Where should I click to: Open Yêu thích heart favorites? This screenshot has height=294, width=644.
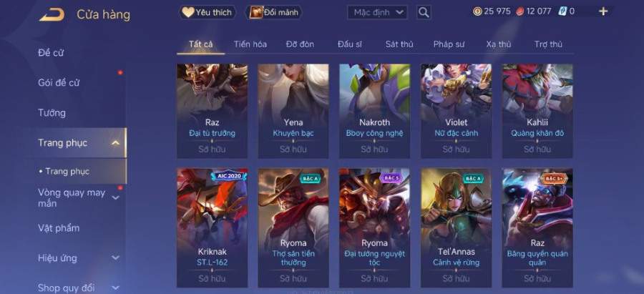tap(208, 12)
